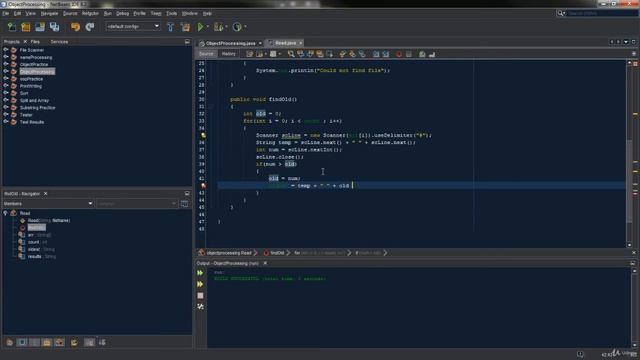Toggle Sort by Name in Navigator bottom bar
This screenshot has width=640, height=360.
tap(89, 342)
